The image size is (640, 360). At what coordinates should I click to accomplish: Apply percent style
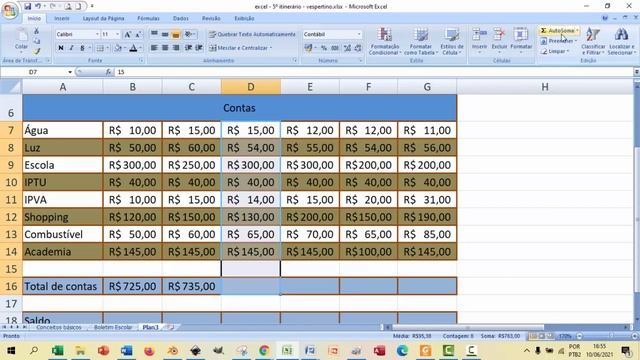click(324, 48)
